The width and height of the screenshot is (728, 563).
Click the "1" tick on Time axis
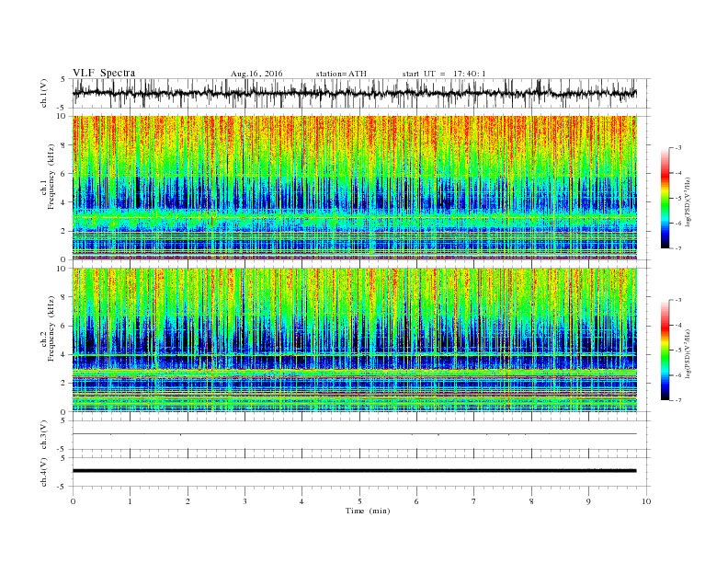point(130,501)
